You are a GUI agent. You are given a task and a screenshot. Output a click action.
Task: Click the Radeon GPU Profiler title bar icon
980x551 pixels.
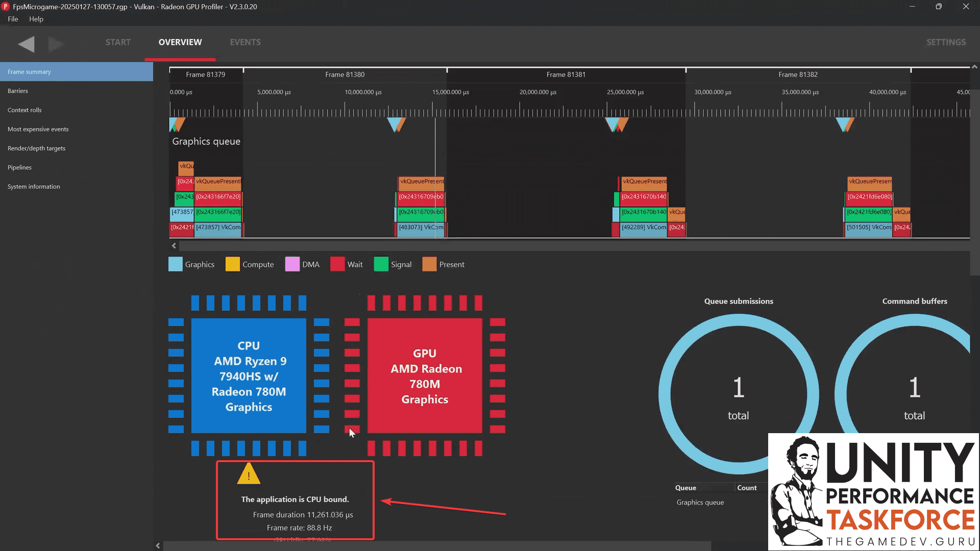(6, 7)
